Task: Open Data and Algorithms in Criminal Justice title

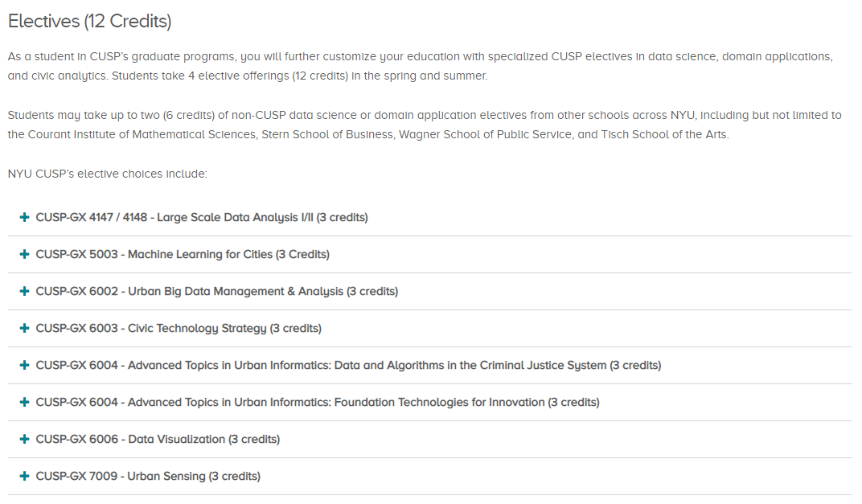Action: tap(348, 366)
